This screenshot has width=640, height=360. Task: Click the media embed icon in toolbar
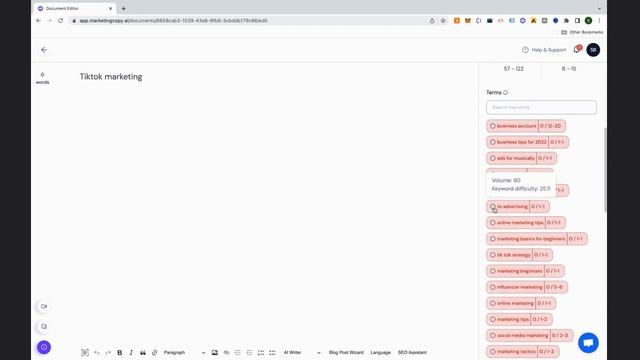(226, 352)
